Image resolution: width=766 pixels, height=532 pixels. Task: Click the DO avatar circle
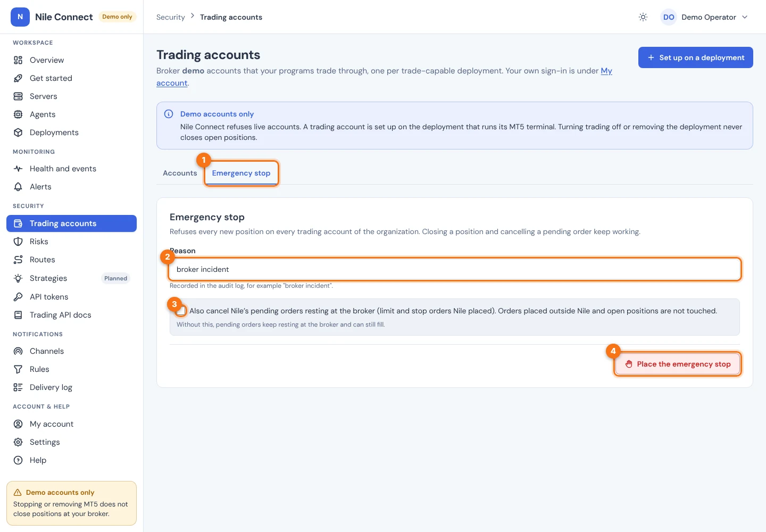click(669, 17)
